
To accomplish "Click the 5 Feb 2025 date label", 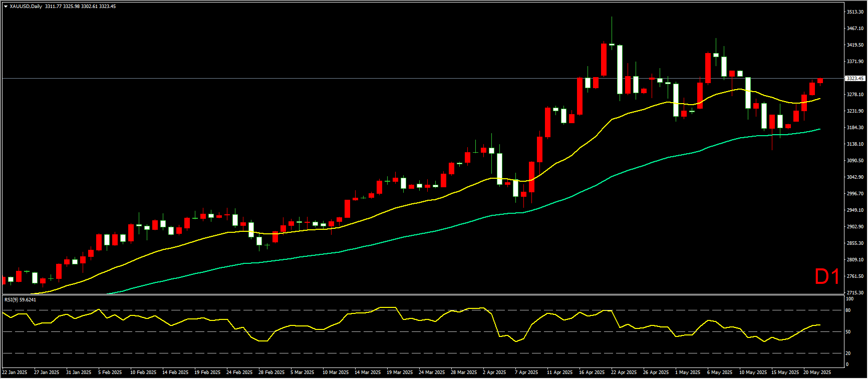I will [x=110, y=372].
